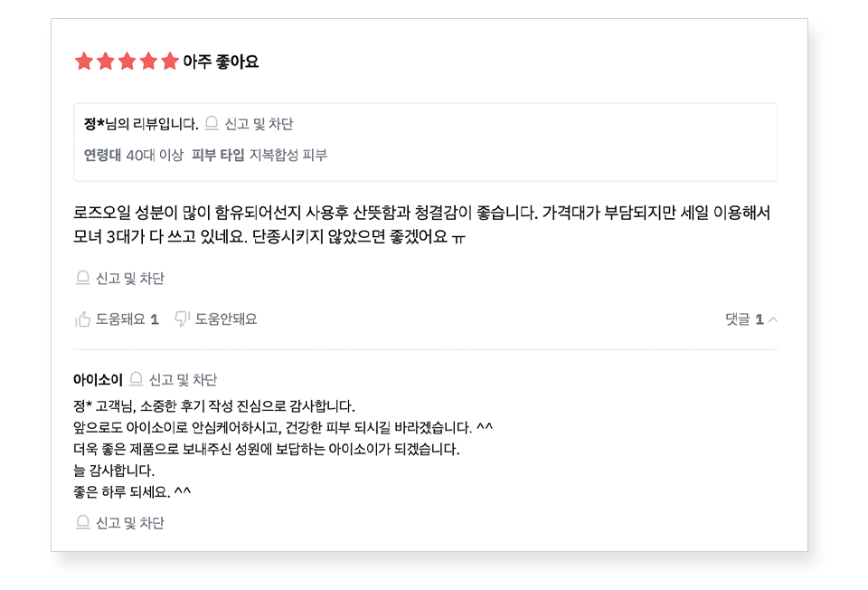The image size is (868, 590).
Task: Click the thumbs-up icon
Action: click(x=83, y=319)
